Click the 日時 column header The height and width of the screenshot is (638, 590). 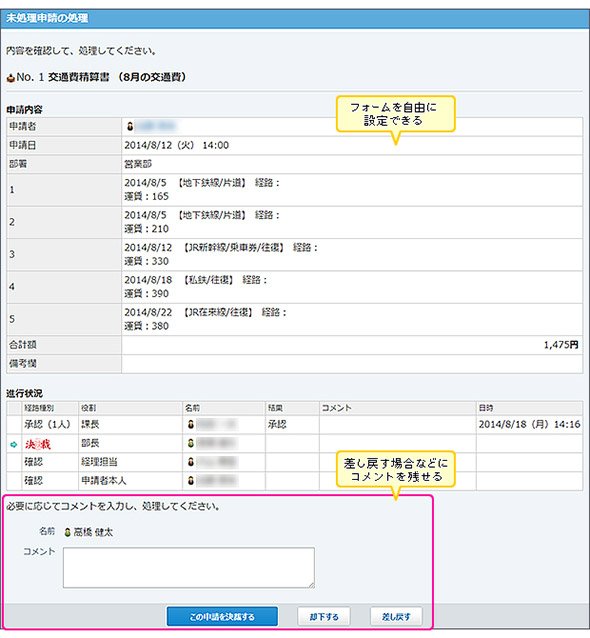click(x=486, y=408)
